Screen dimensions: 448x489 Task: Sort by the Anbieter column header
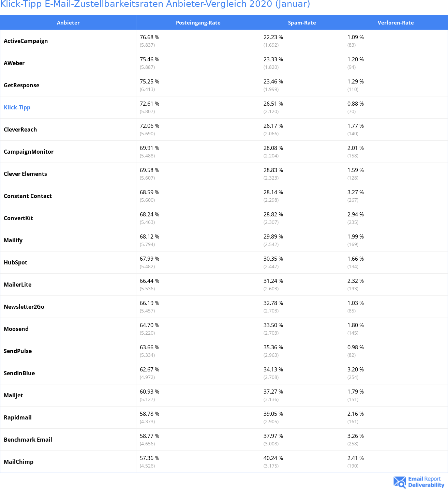(x=68, y=23)
